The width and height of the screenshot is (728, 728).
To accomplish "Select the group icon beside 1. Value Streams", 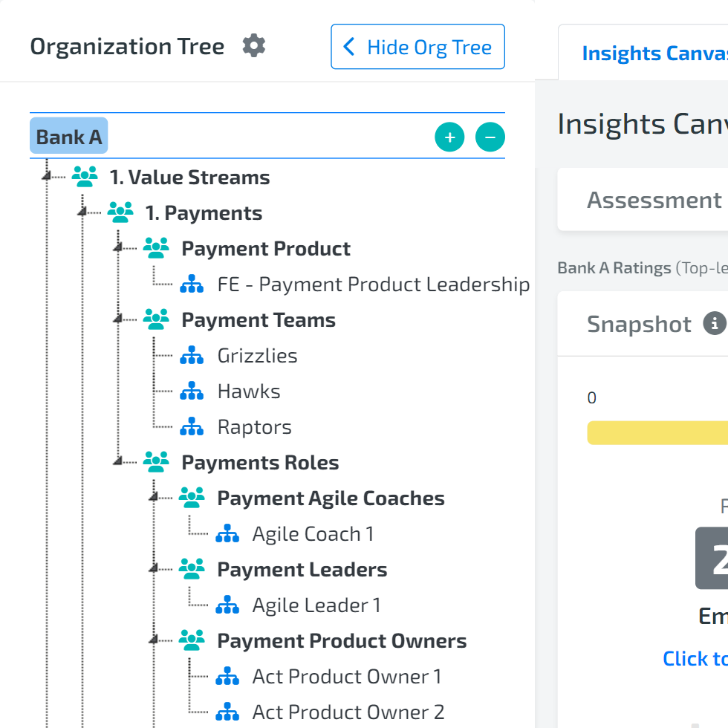I will tap(85, 177).
